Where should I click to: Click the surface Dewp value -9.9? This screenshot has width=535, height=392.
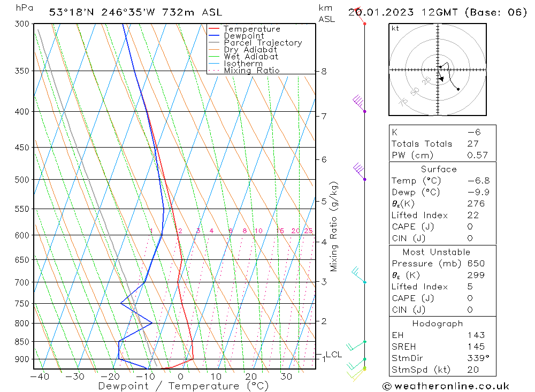point(478,193)
